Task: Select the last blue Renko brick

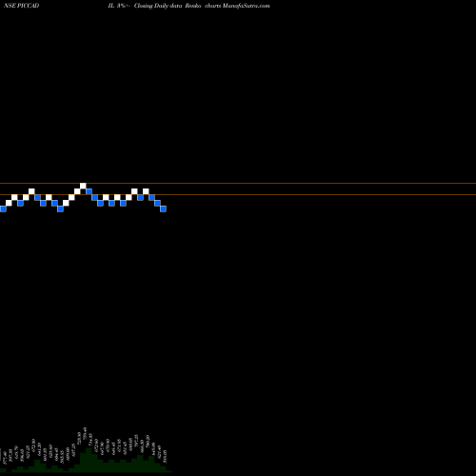Action: [x=163, y=208]
